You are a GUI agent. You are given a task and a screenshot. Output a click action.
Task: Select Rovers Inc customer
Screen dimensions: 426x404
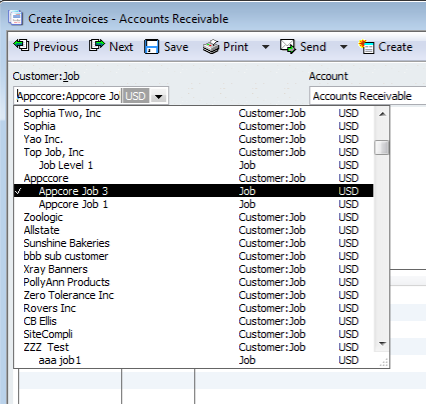click(194, 308)
